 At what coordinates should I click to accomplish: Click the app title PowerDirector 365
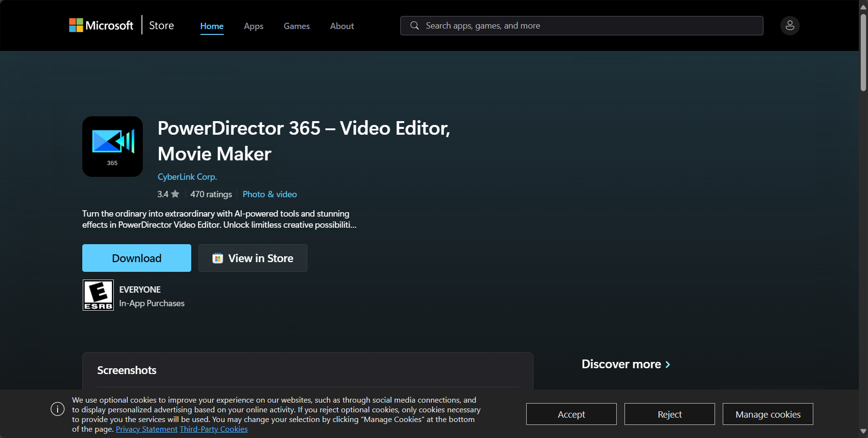click(x=304, y=141)
